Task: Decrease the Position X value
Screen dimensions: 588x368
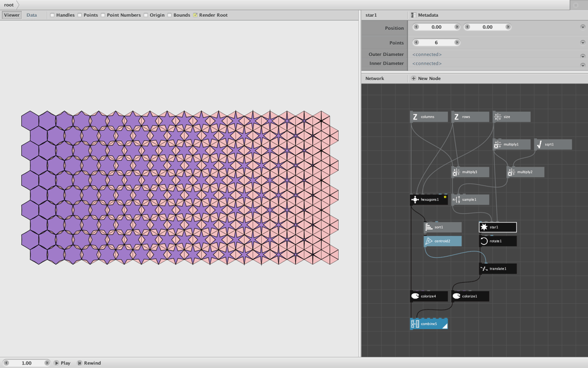Action: tap(416, 27)
